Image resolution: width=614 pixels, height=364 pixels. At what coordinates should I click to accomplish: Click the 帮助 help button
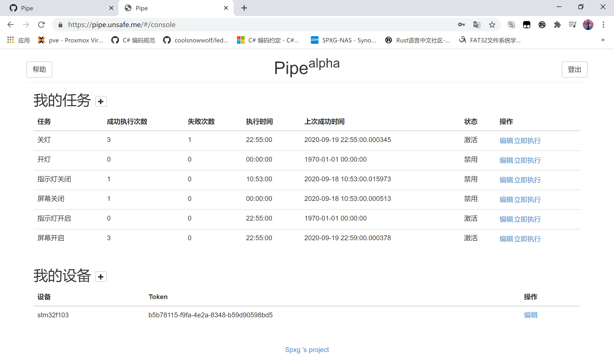[39, 69]
